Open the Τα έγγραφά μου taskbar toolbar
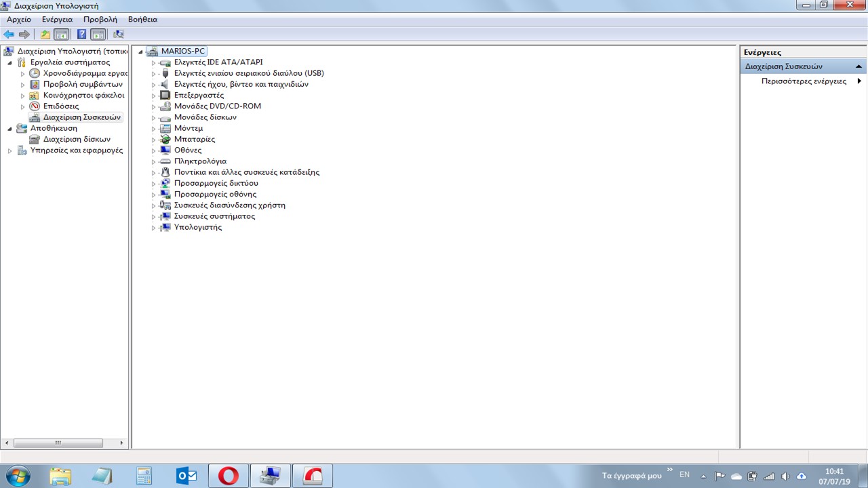Screen dimensions: 868x488 pos(631,476)
